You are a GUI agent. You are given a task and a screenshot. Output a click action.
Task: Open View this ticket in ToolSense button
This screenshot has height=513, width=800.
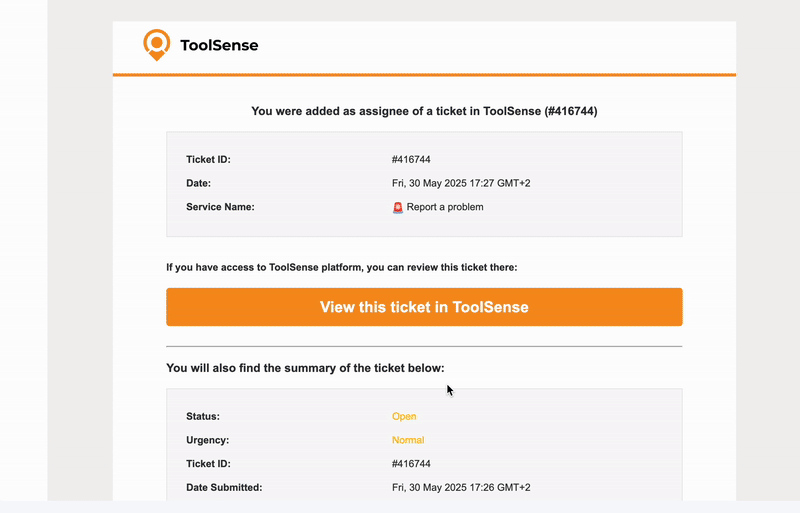coord(424,307)
